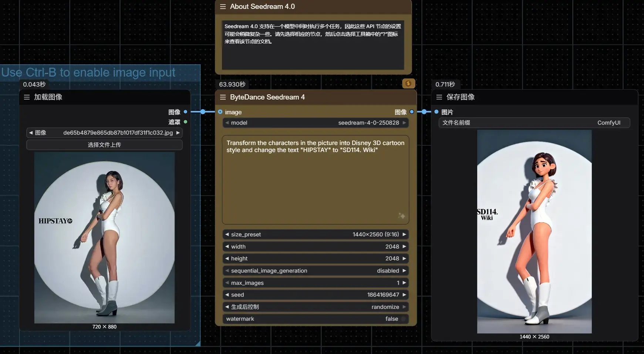Viewport: 644px width, 354px height.
Task: Open the model seedream-4-0-250828 dropdown
Action: [x=316, y=123]
